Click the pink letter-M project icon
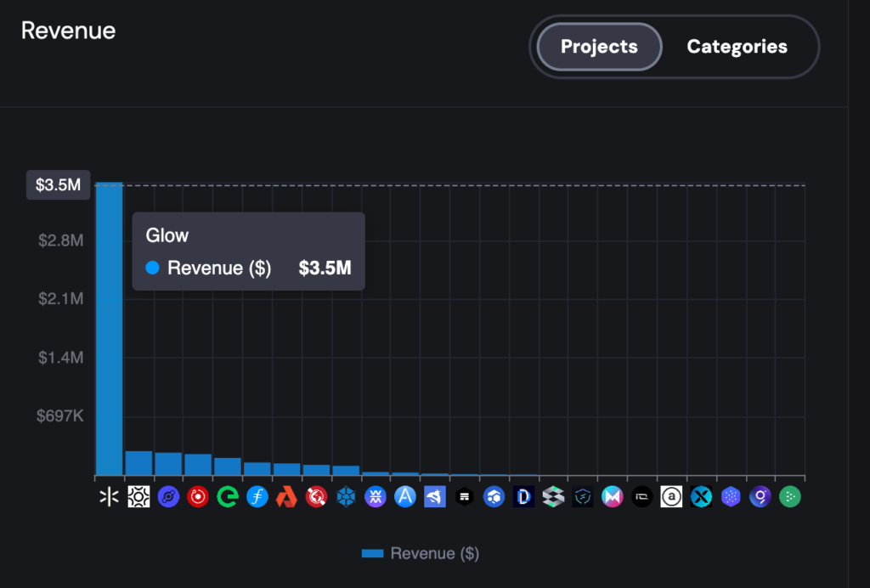The height and width of the screenshot is (588, 870). 613,496
